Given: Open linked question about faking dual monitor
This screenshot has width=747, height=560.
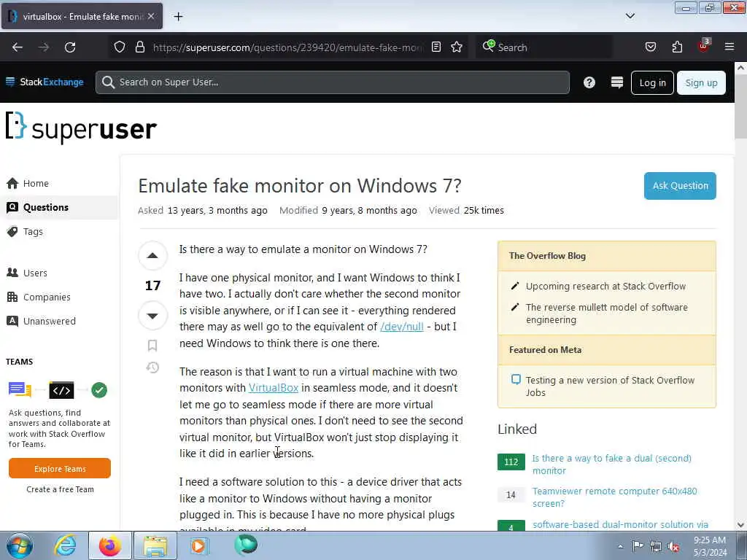Looking at the screenshot, I should pyautogui.click(x=611, y=464).
